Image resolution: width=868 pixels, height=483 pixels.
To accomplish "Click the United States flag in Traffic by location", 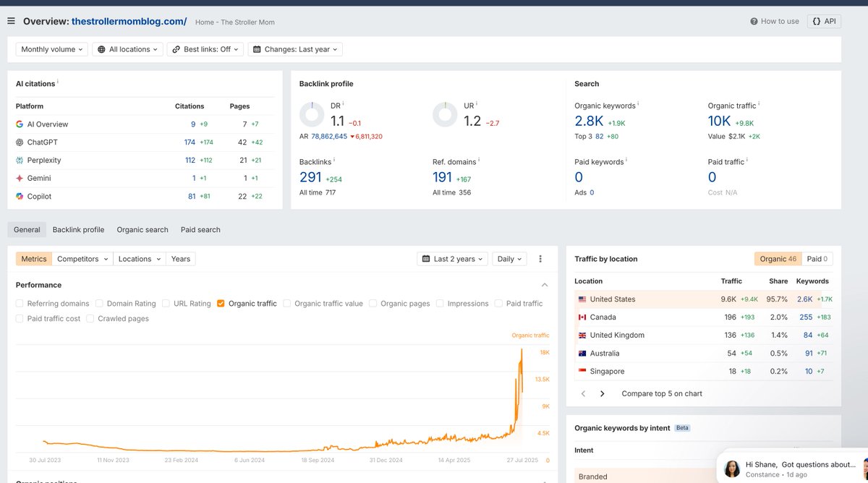I will coord(582,299).
